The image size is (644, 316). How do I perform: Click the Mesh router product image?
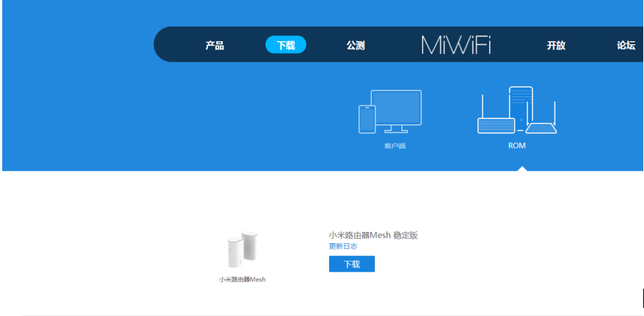coord(242,250)
